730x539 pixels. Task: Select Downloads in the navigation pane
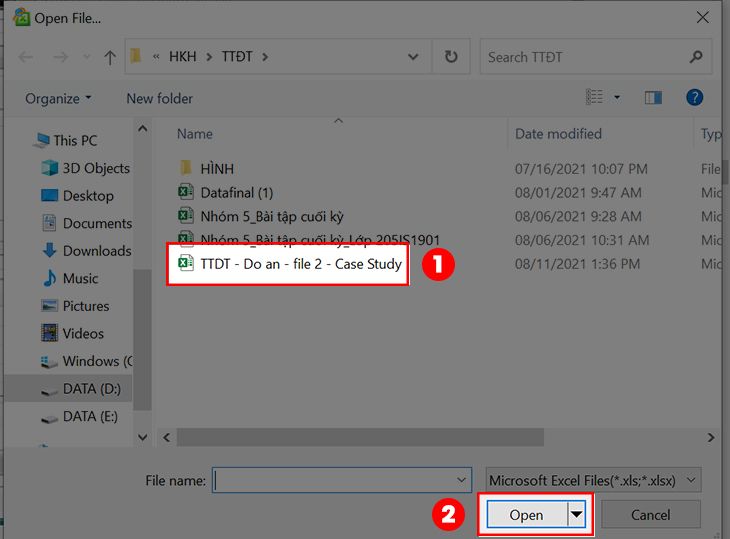(x=96, y=251)
